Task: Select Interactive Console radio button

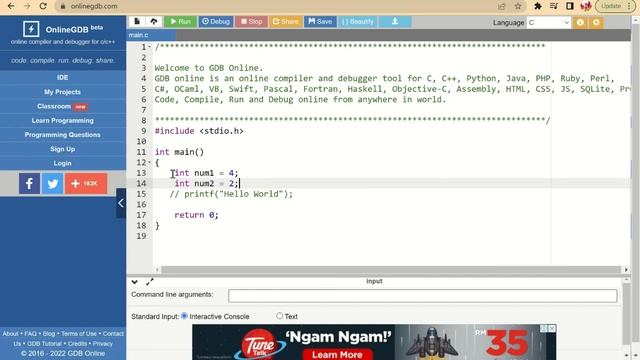Action: point(184,316)
